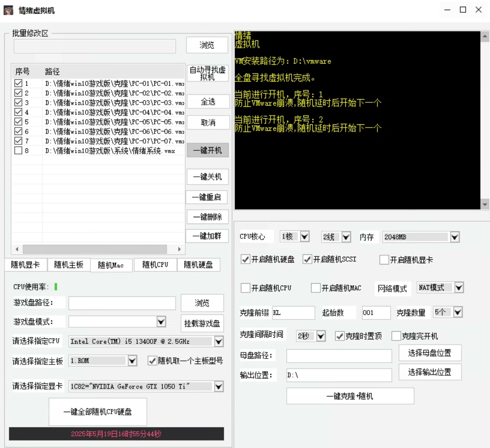Viewport: 490px width, 448px height.
Task: Expand the NAT模式 network mode dropdown
Action: pyautogui.click(x=459, y=287)
